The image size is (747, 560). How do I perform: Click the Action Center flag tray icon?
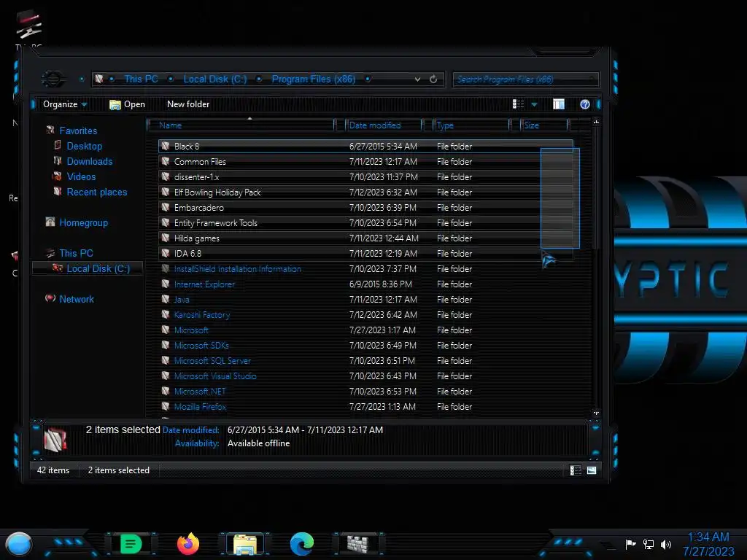point(630,544)
